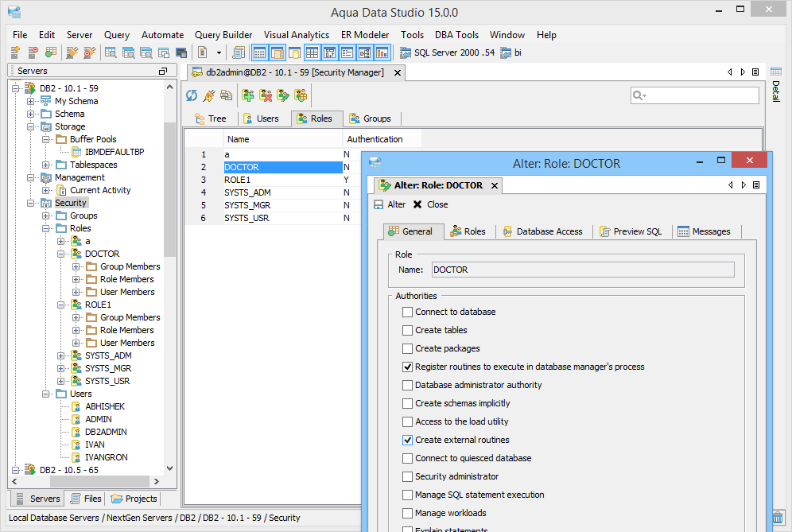This screenshot has height=532, width=792.
Task: Collapse the Security tree node
Action: coord(30,203)
